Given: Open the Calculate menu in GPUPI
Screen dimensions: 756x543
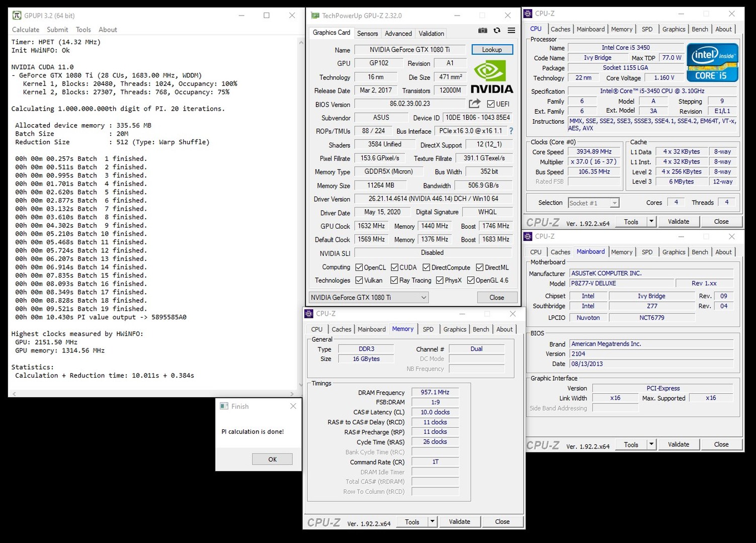Looking at the screenshot, I should [x=26, y=30].
